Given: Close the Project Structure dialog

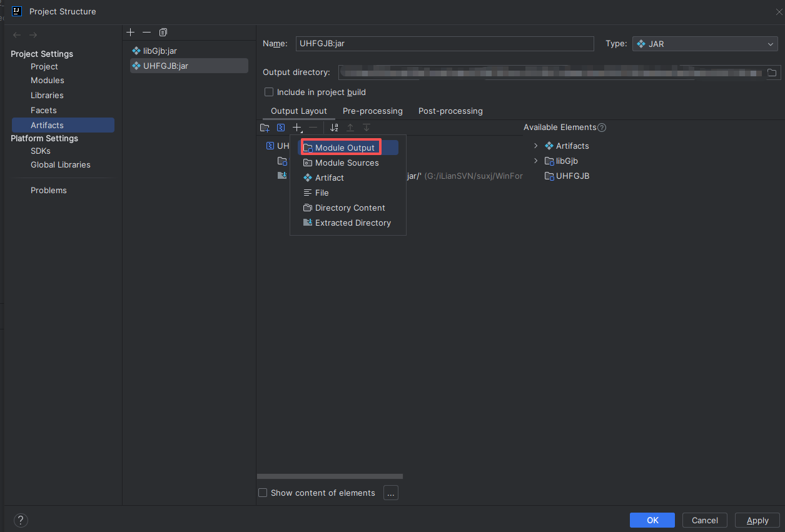Looking at the screenshot, I should (779, 11).
